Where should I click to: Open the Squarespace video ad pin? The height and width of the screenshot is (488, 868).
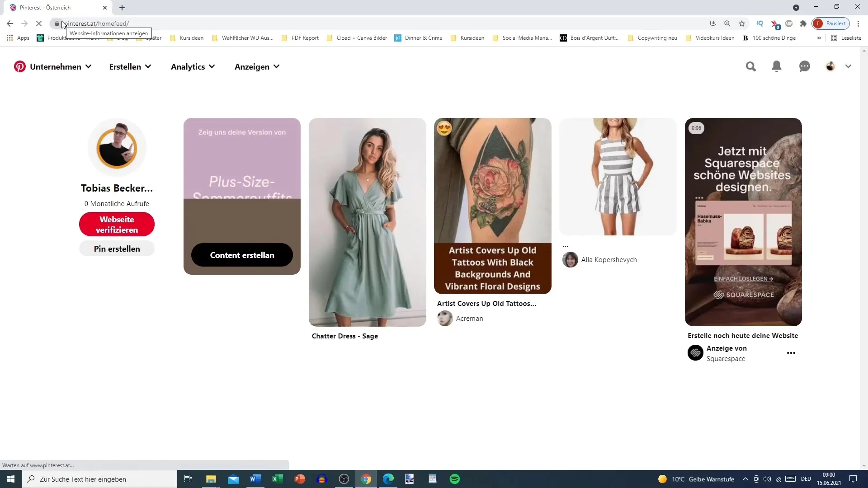743,222
